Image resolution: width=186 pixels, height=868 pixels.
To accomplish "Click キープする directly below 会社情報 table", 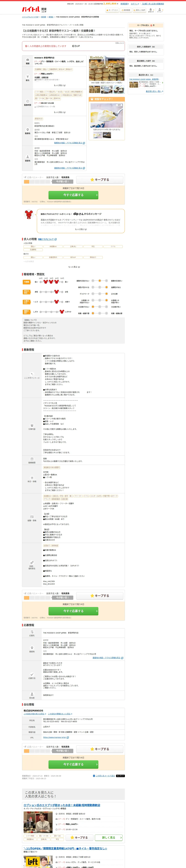I will tap(100, 749).
